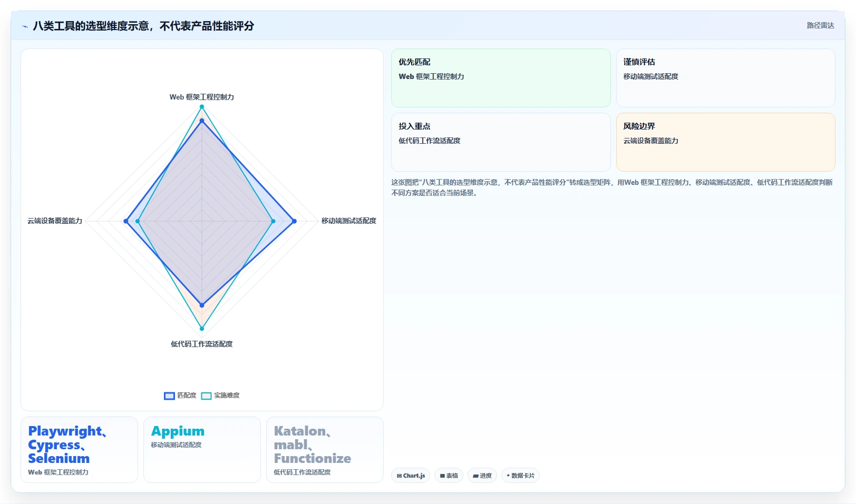Click the description paragraph starting 这张图把
This screenshot has width=856, height=504.
pos(612,187)
